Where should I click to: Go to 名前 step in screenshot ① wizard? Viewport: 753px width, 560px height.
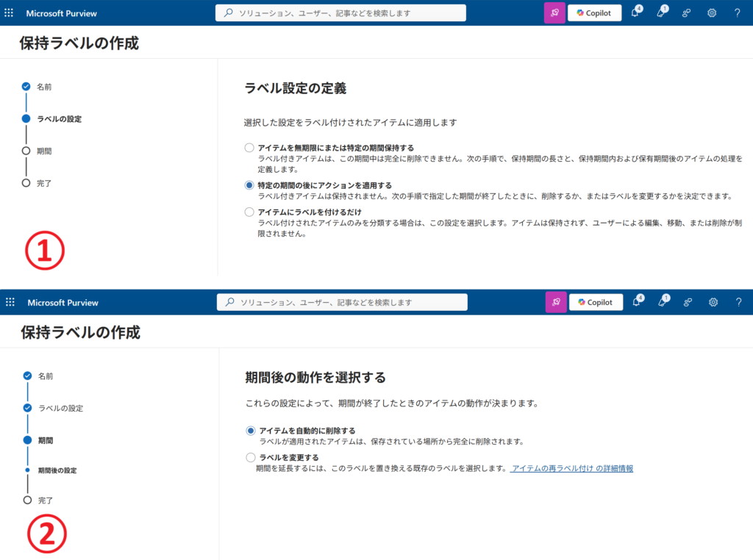click(x=44, y=87)
